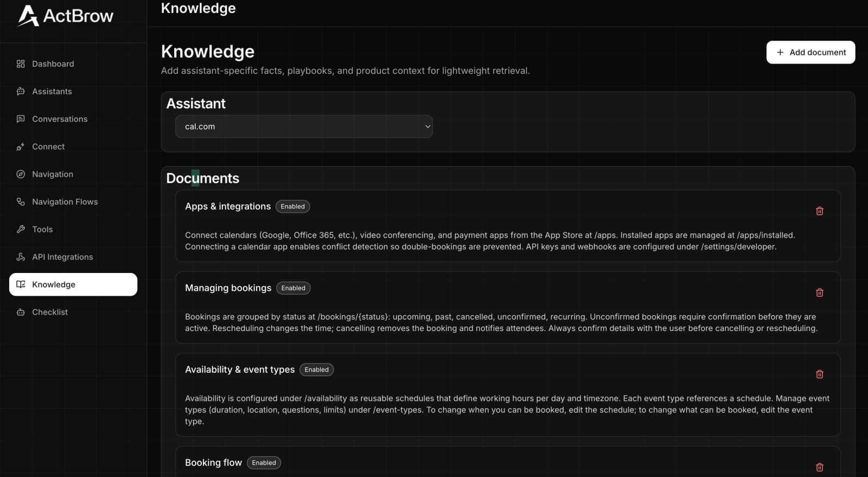Open Conversations in the sidebar
The width and height of the screenshot is (868, 477).
tap(73, 119)
